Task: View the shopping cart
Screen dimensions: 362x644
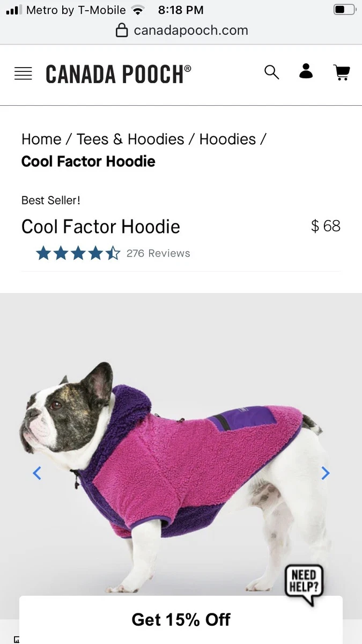Action: pos(342,72)
